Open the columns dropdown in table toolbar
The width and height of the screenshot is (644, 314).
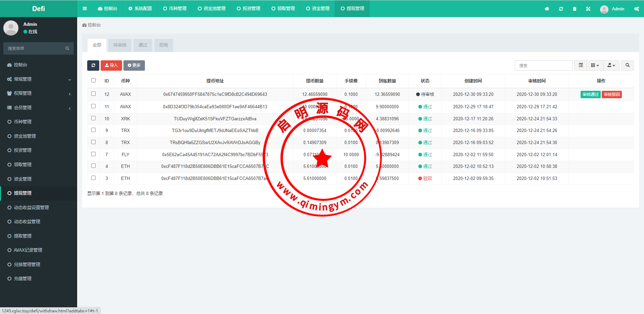[595, 65]
